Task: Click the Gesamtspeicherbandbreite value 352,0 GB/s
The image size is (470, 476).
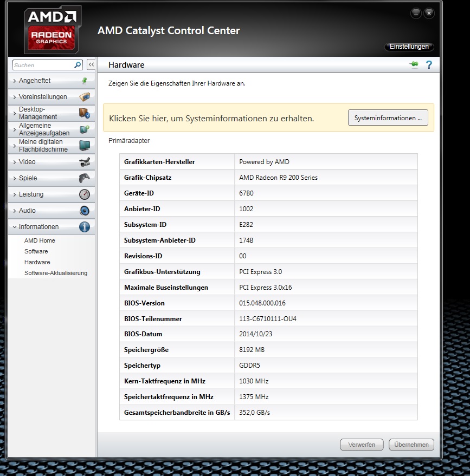Action: tap(255, 413)
